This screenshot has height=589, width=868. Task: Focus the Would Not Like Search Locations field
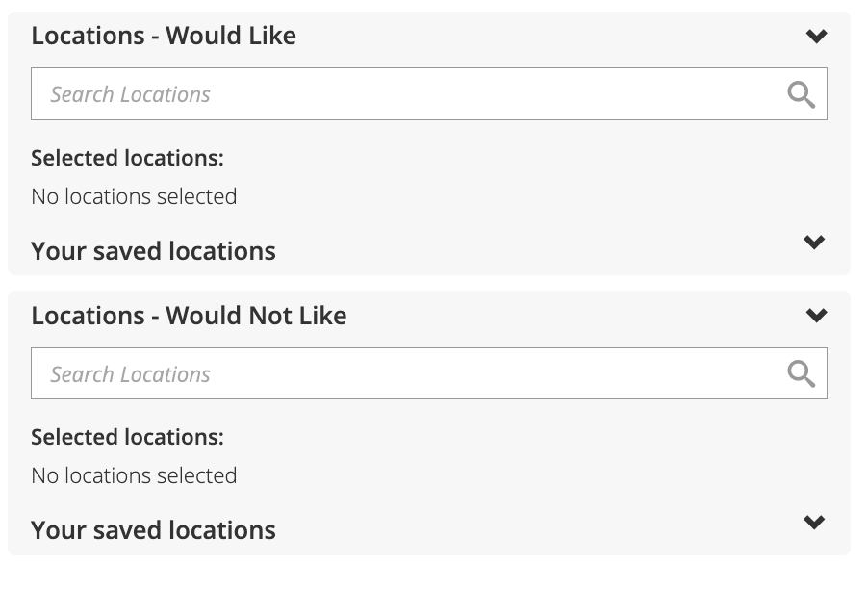click(429, 373)
